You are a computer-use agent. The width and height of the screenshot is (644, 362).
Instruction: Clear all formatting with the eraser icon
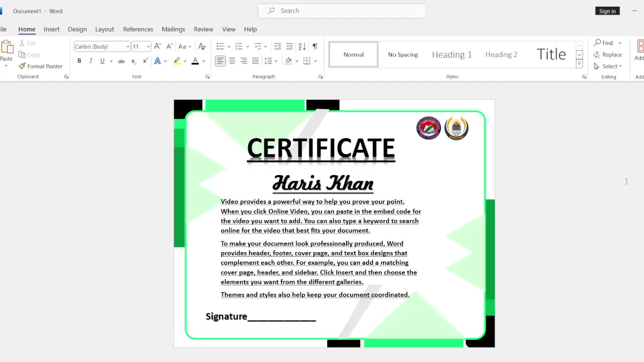click(202, 46)
